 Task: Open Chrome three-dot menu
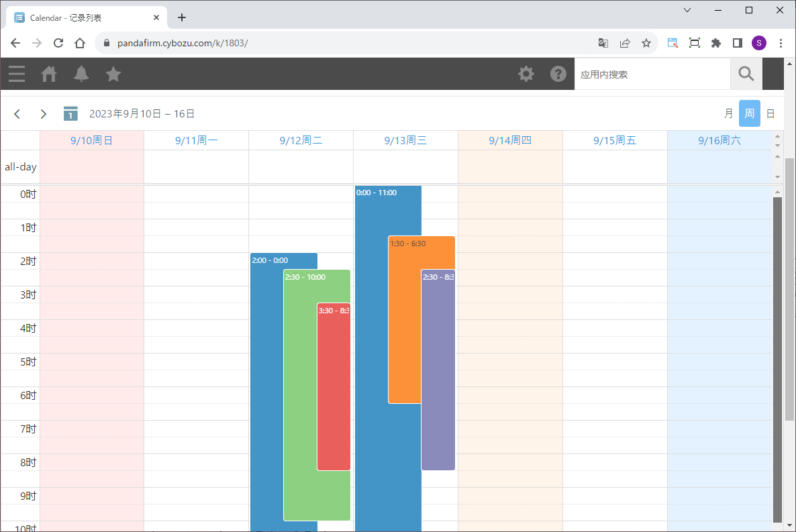point(781,43)
